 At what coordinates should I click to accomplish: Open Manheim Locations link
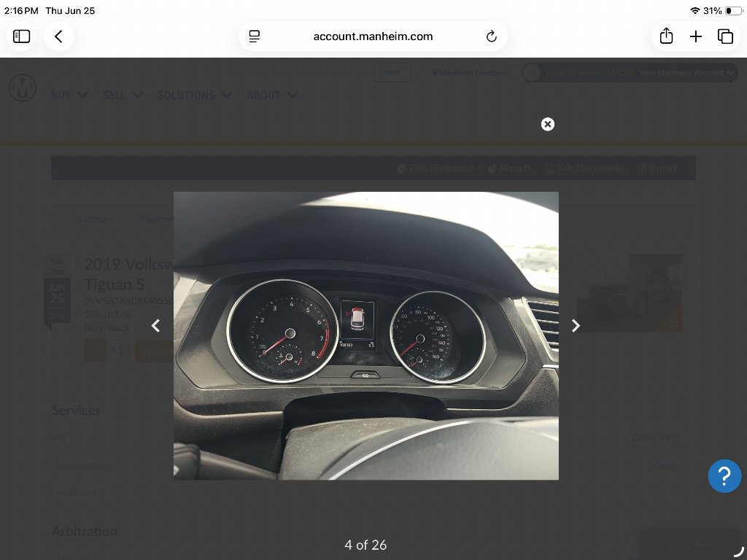(471, 72)
